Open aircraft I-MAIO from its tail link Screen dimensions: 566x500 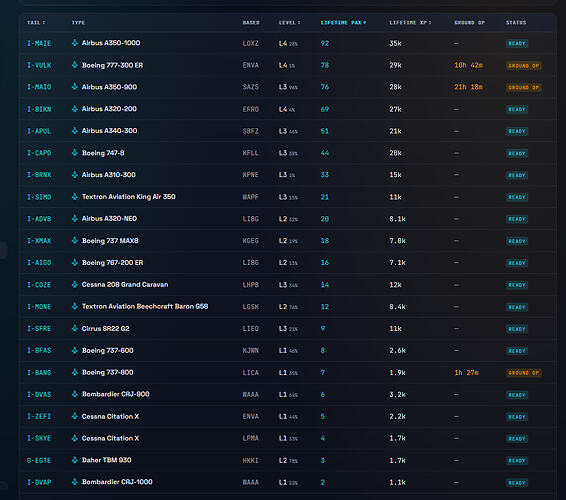[x=39, y=87]
